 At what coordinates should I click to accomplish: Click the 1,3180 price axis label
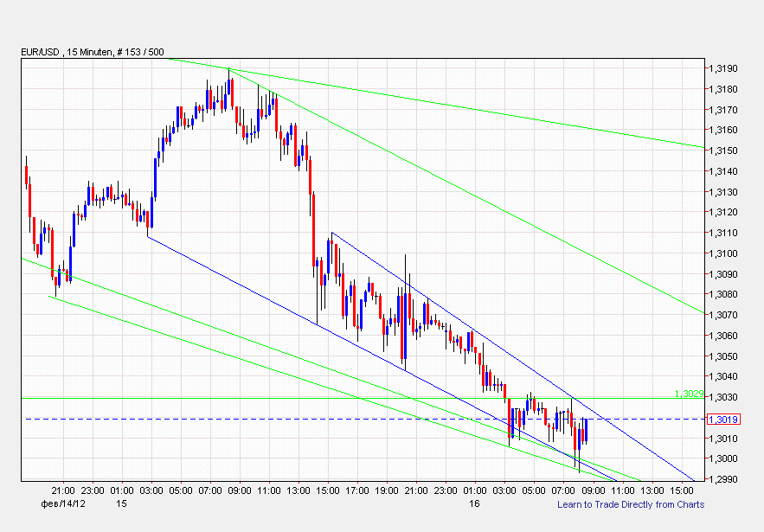coord(723,89)
